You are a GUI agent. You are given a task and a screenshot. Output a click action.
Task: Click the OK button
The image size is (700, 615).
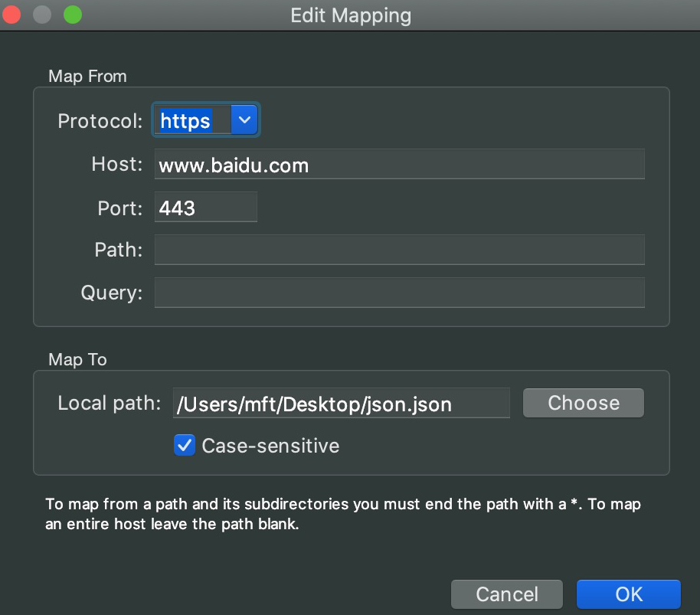628,594
